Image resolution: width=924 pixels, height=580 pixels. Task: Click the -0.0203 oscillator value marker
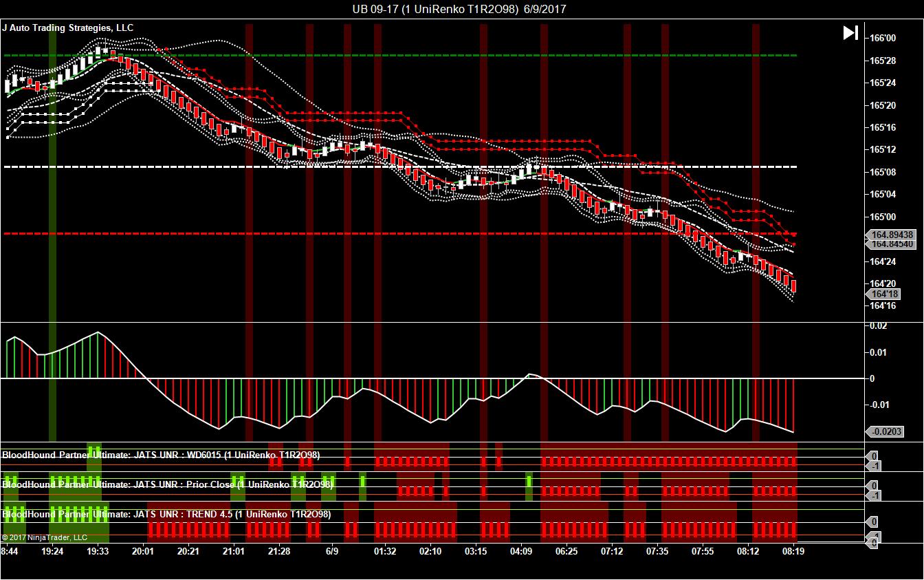point(885,432)
